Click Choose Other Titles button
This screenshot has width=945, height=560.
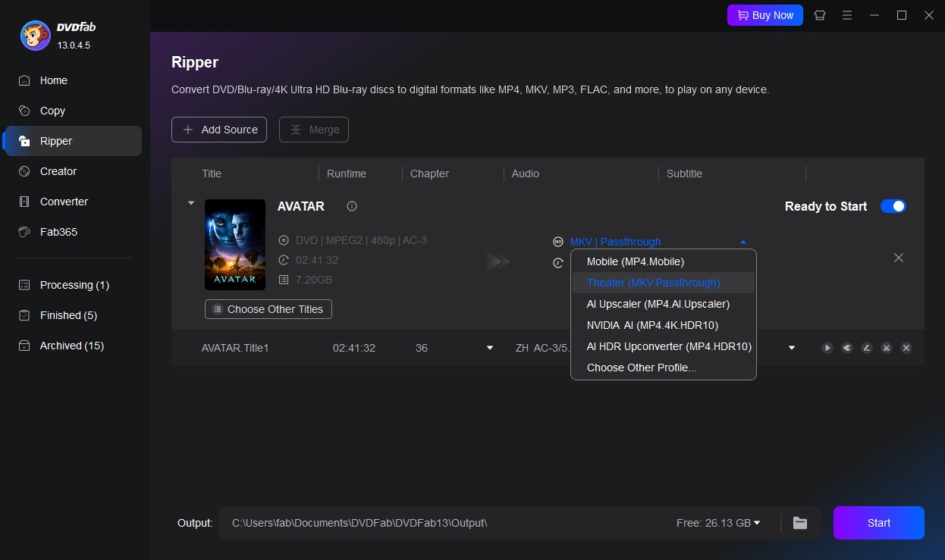pyautogui.click(x=268, y=309)
